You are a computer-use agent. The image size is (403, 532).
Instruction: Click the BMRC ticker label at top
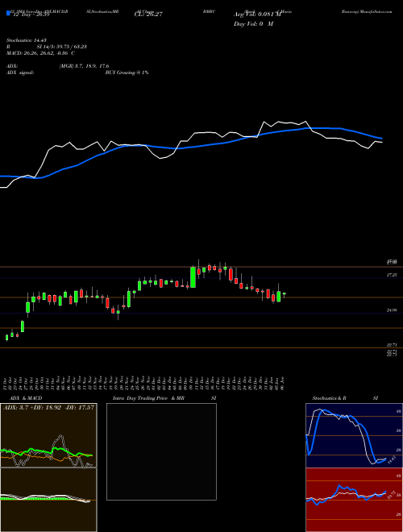tap(210, 11)
